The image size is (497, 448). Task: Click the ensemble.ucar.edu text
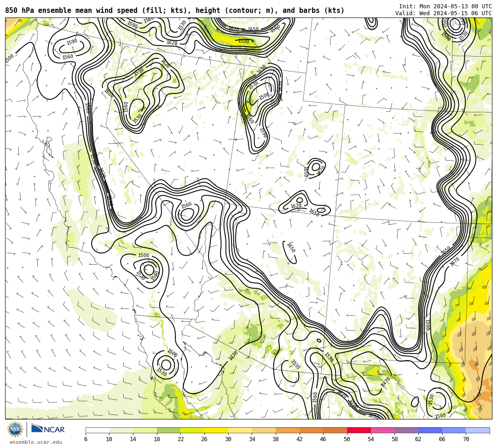point(36,442)
